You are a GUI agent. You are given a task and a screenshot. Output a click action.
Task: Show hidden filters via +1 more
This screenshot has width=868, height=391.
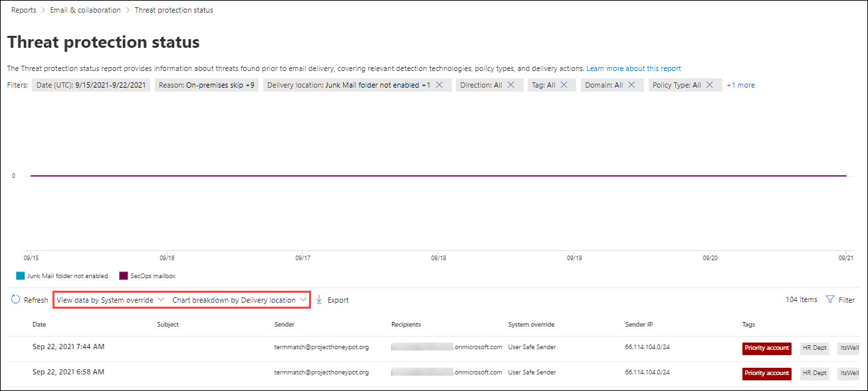pos(740,85)
